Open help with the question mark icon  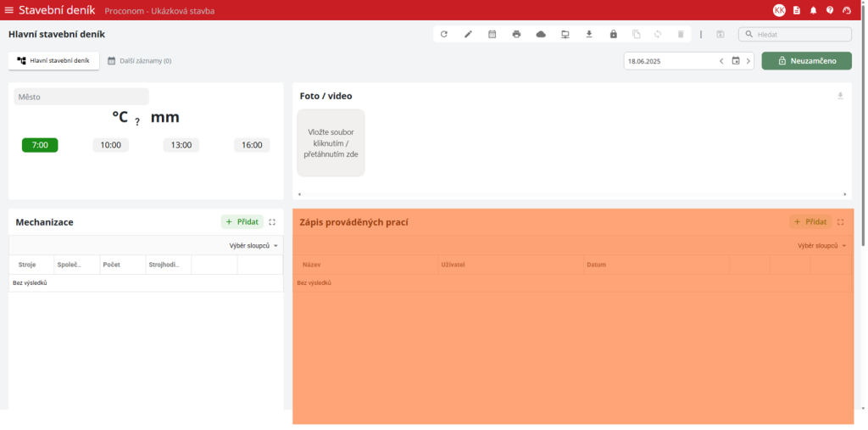pyautogui.click(x=830, y=10)
